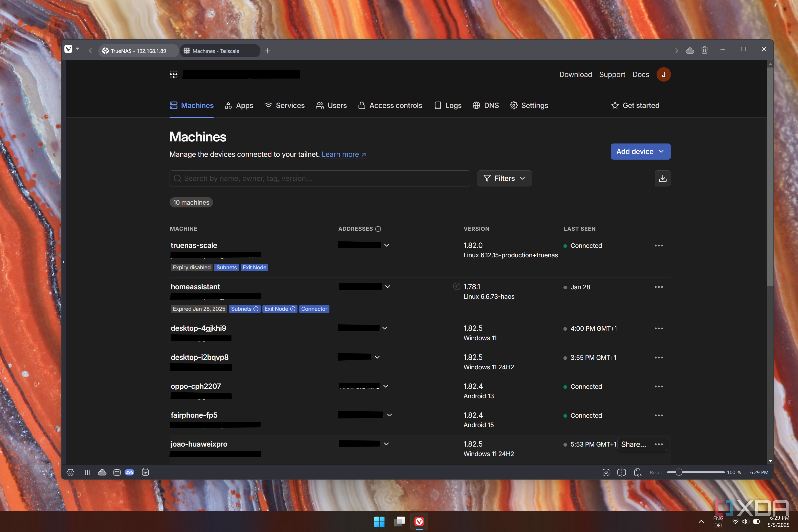Open the Tailscale app grid icon
The image size is (798, 532).
pos(173,75)
